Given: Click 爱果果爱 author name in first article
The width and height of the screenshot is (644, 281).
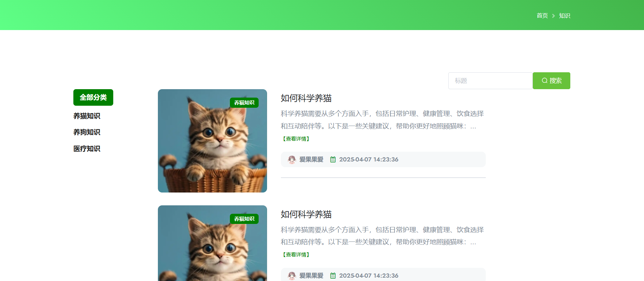Looking at the screenshot, I should click(311, 159).
